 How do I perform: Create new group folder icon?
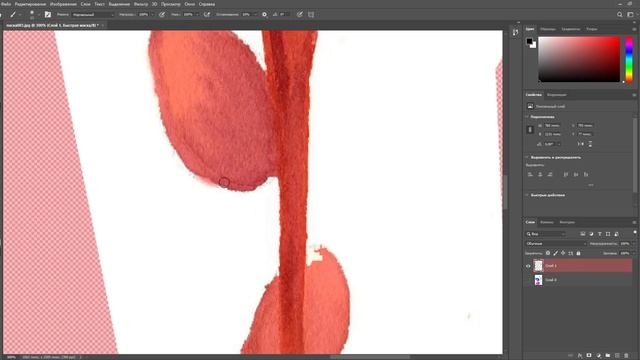(608, 356)
